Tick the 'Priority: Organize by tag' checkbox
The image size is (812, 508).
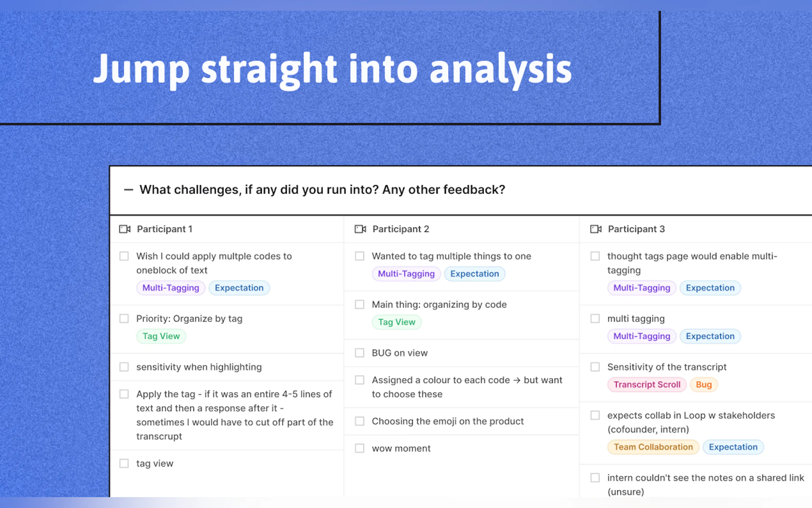[x=124, y=319]
